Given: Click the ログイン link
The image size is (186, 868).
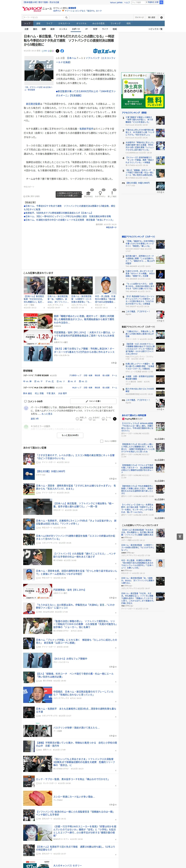Looking at the screenshot, I should click(57, 11).
